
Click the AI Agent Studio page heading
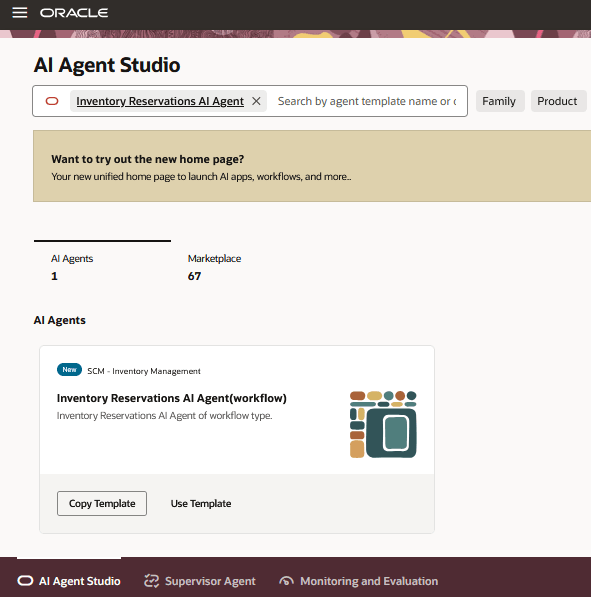click(x=107, y=65)
